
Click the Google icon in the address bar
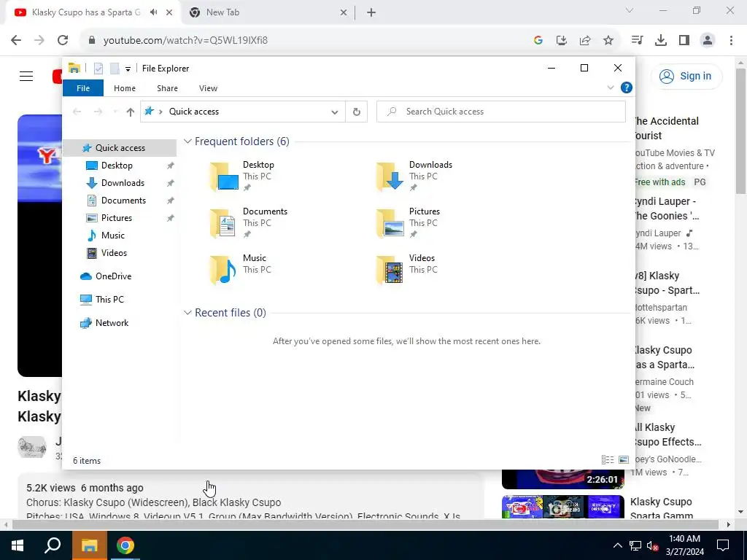538,41
